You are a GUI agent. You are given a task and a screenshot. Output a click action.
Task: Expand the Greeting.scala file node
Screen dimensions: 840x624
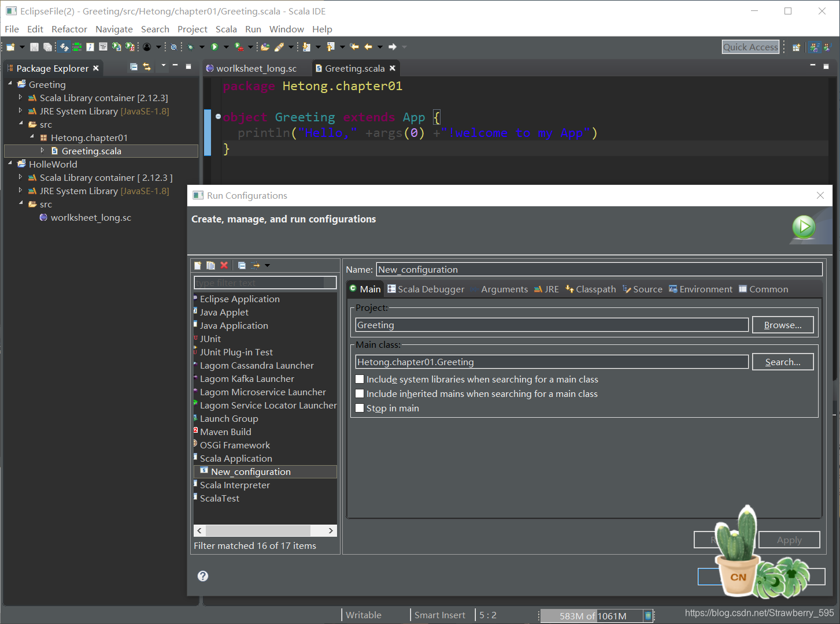(42, 150)
